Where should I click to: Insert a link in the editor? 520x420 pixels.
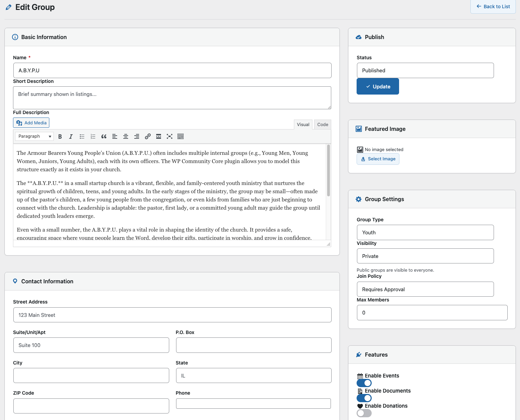coord(148,136)
